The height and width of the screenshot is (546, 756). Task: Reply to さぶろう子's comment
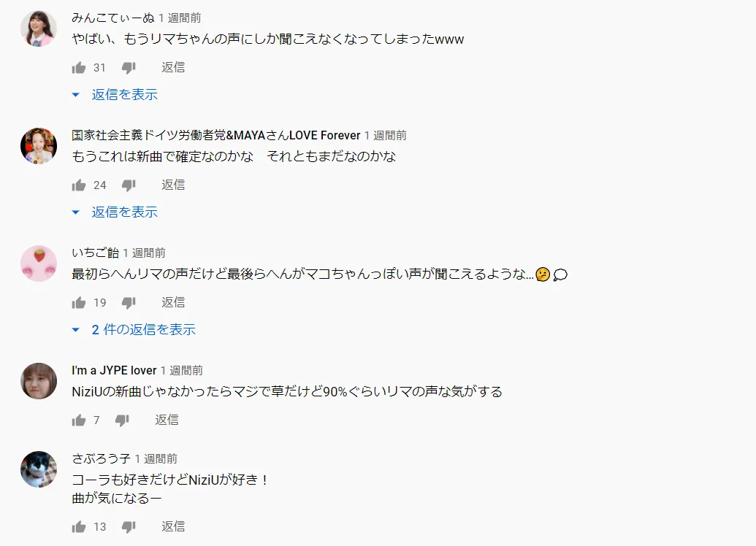coord(173,526)
